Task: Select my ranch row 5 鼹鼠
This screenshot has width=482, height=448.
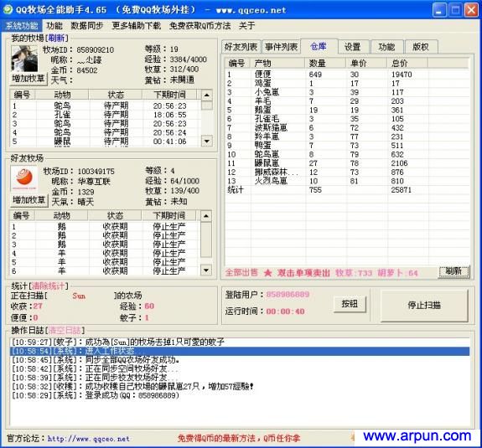Action: [106, 142]
